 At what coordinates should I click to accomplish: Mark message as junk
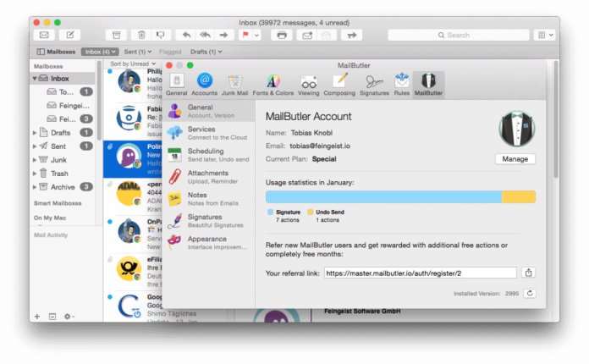coord(161,35)
